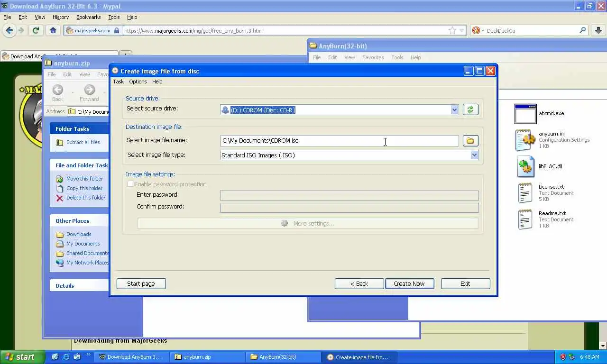
Task: Go to home page in Mypal browser
Action: click(x=53, y=30)
